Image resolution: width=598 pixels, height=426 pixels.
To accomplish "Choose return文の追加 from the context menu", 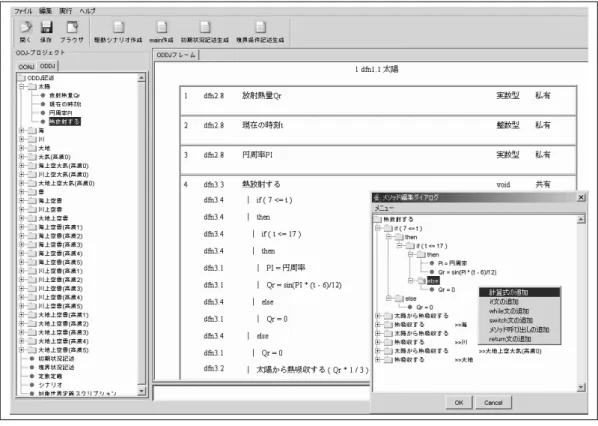I will (519, 339).
